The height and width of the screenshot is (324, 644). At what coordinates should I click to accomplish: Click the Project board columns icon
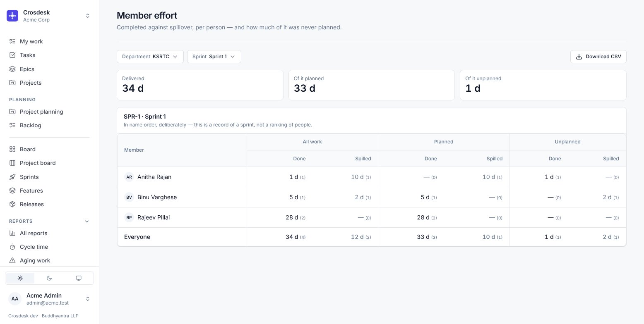tap(12, 163)
